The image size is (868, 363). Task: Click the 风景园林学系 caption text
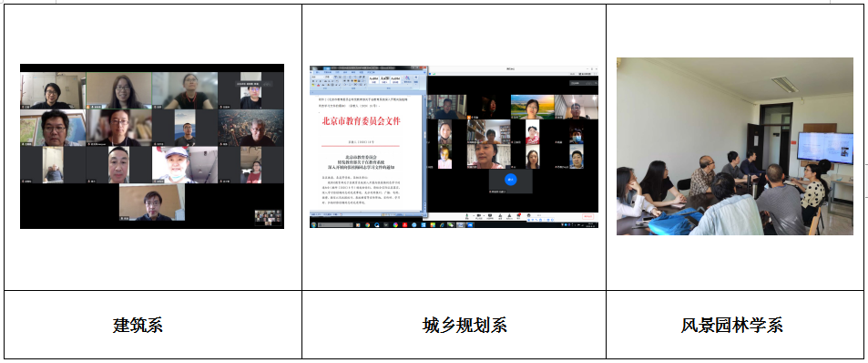[731, 325]
